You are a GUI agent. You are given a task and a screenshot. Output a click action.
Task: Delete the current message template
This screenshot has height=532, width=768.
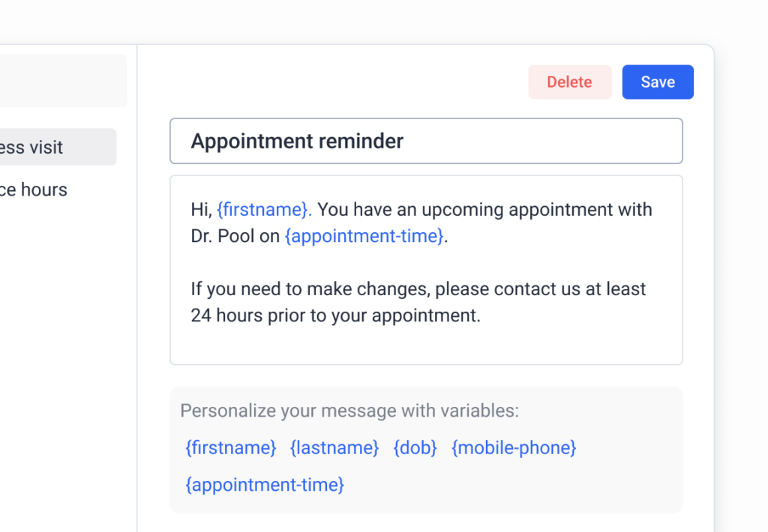click(569, 82)
